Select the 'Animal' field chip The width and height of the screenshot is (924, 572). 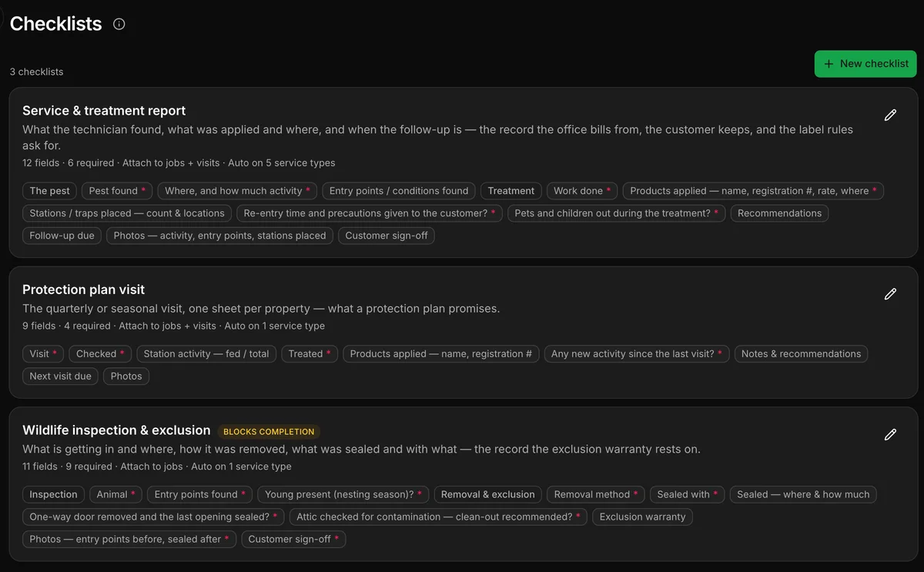pos(116,494)
